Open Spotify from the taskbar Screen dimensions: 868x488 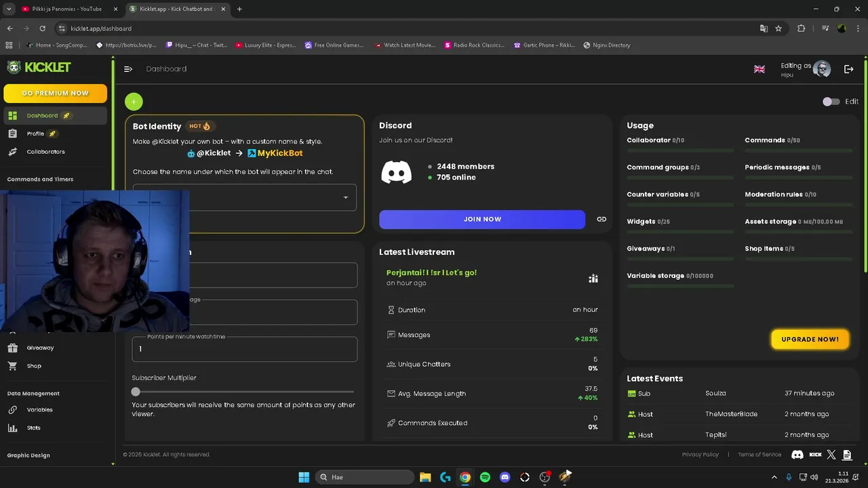(x=485, y=477)
